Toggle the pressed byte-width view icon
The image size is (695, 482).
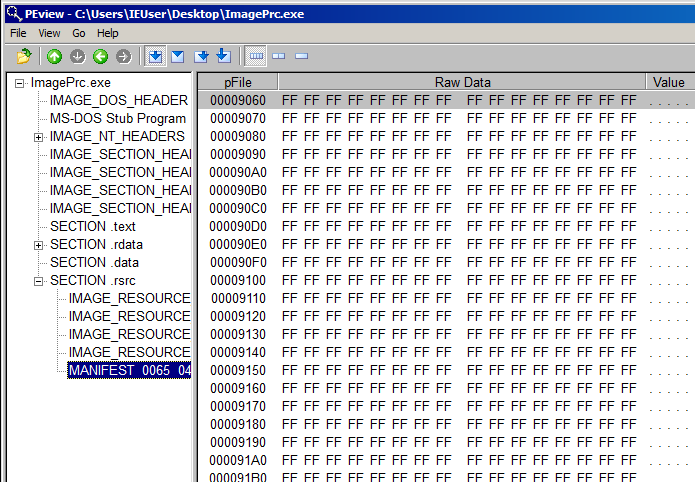256,56
